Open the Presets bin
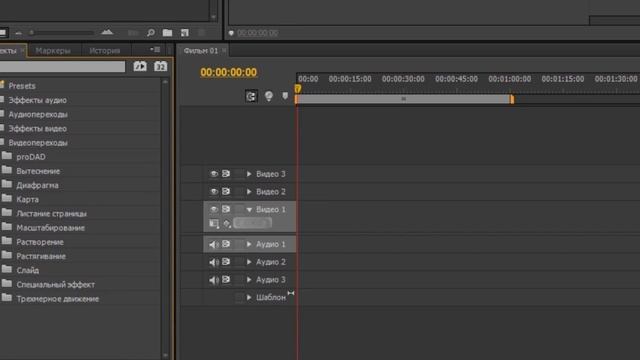The width and height of the screenshot is (640, 360). [x=22, y=86]
